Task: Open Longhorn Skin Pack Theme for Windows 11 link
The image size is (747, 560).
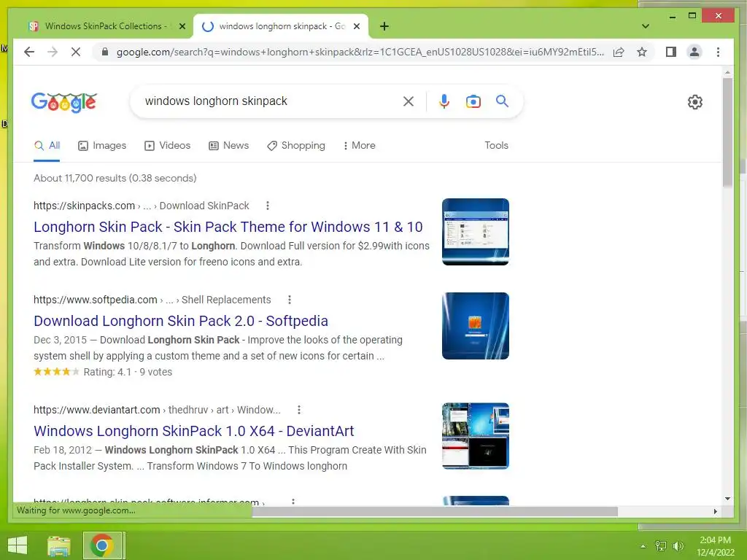Action: (x=228, y=227)
